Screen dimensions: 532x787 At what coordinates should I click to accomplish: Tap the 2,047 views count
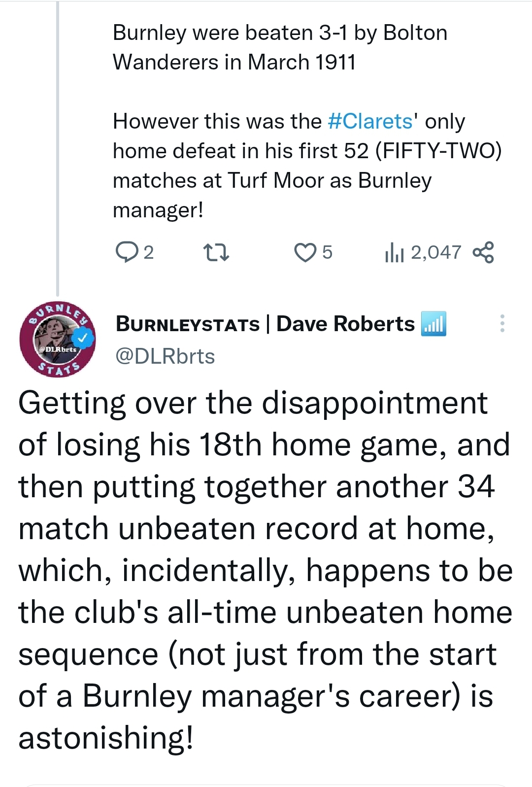[x=436, y=252]
